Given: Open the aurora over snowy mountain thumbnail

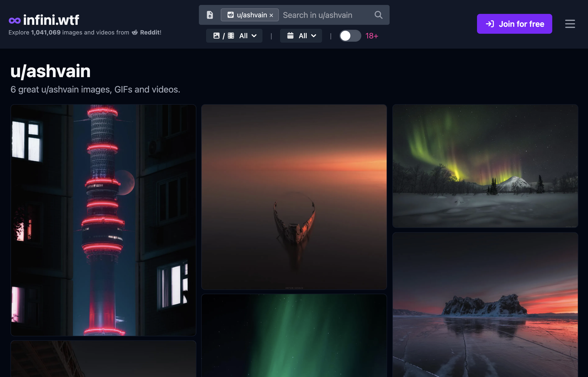Looking at the screenshot, I should [485, 166].
